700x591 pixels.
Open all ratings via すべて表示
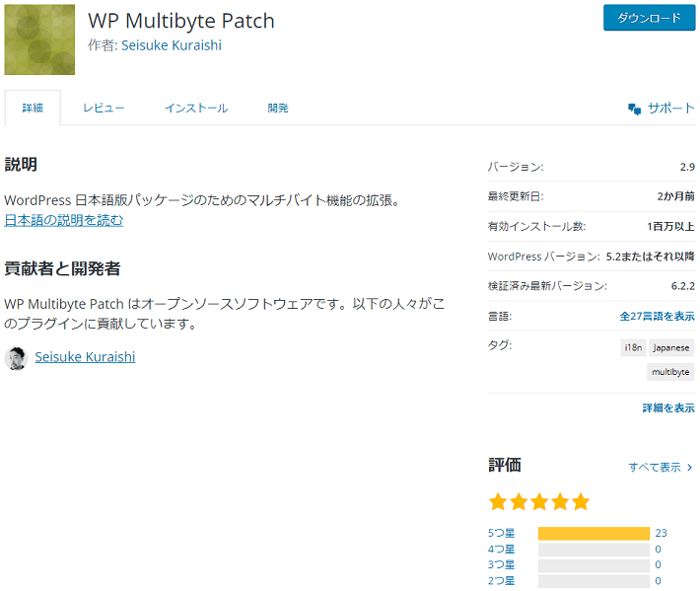click(655, 468)
